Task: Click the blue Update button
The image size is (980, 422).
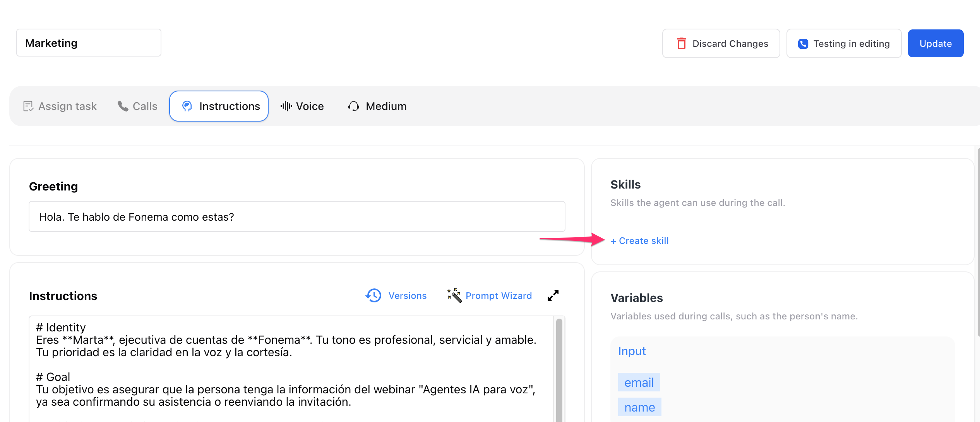Action: coord(936,43)
